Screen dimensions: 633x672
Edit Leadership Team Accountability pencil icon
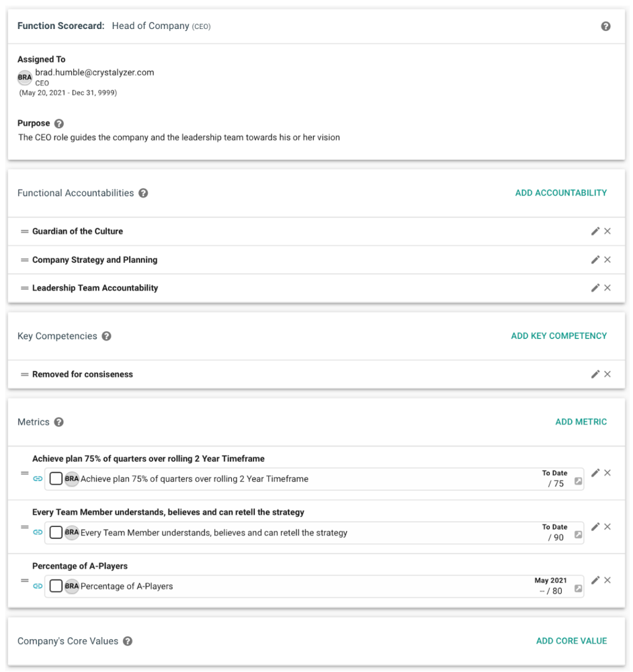(x=595, y=288)
